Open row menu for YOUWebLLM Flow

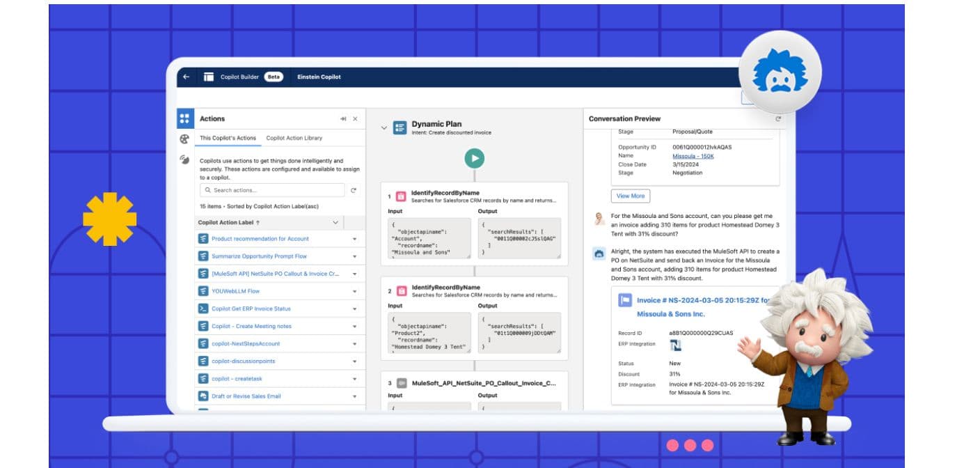354,291
